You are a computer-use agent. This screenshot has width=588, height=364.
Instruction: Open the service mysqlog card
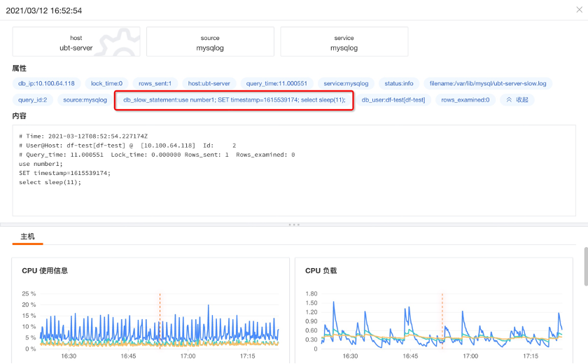click(344, 41)
